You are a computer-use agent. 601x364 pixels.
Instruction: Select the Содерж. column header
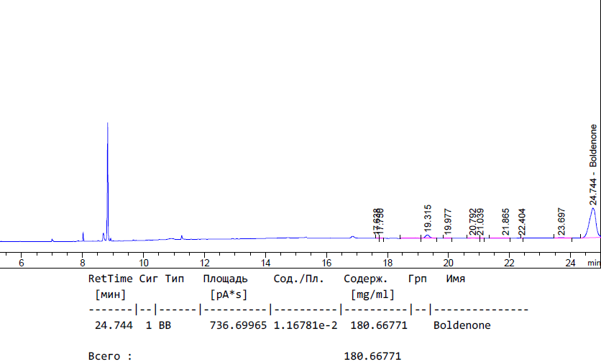pos(365,279)
